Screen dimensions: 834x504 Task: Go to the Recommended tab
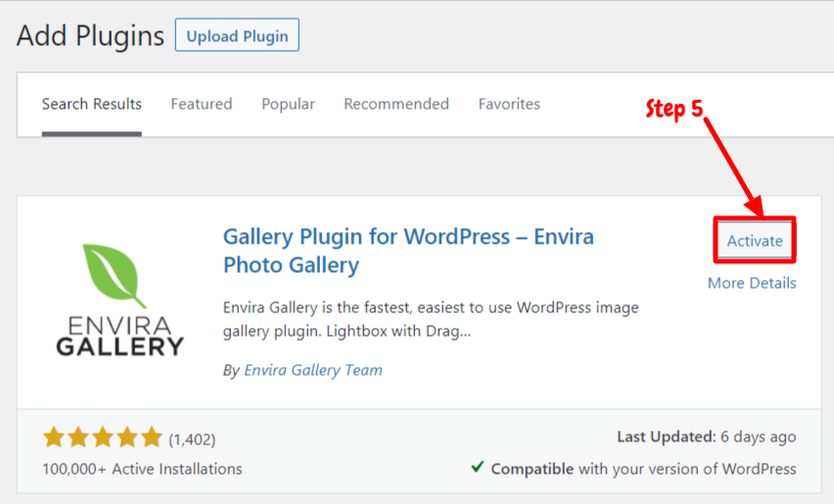pos(396,104)
